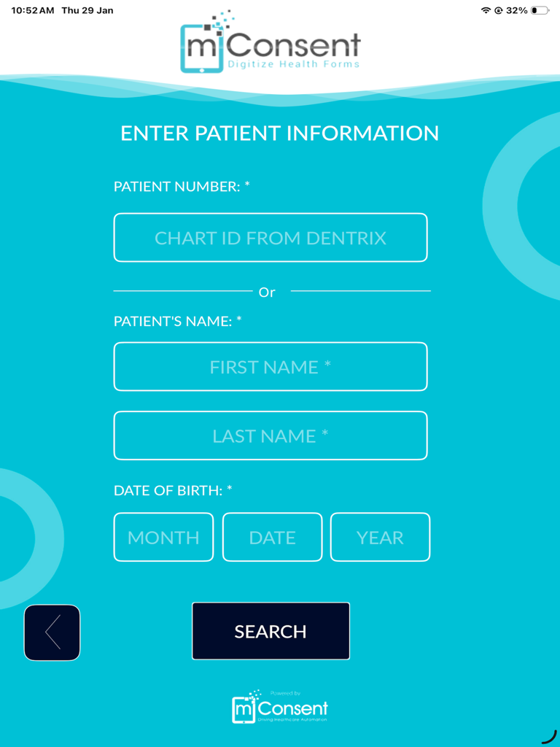Select the CHART ID FROM DENTRIX input field

[x=271, y=237]
